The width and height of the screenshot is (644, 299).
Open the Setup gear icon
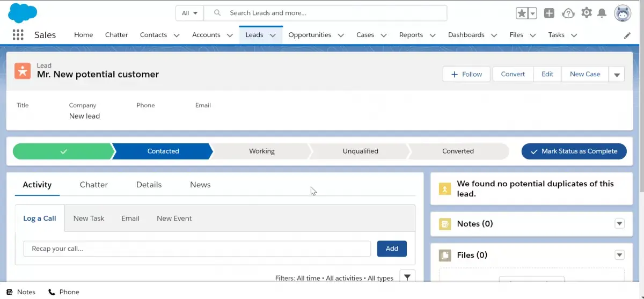tap(586, 13)
